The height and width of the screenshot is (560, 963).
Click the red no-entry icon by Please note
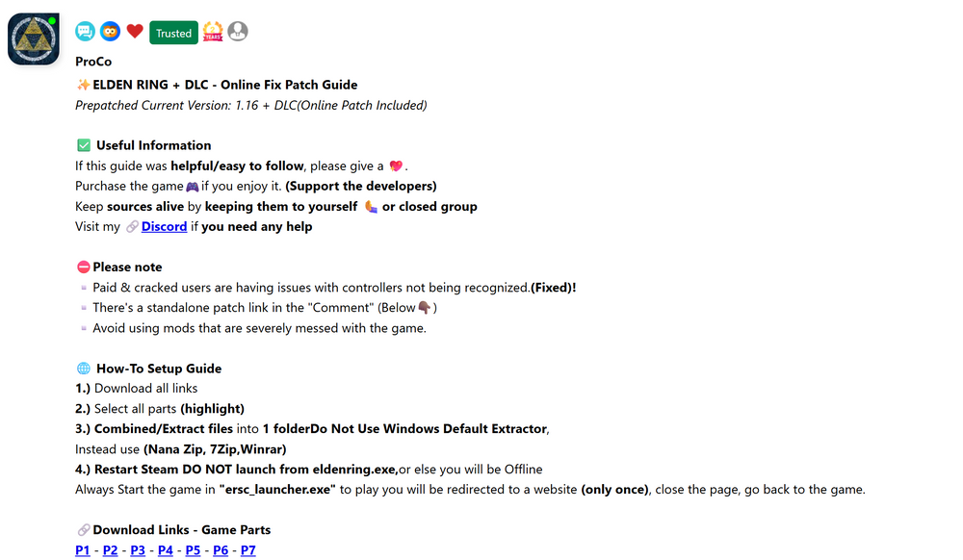tap(84, 267)
